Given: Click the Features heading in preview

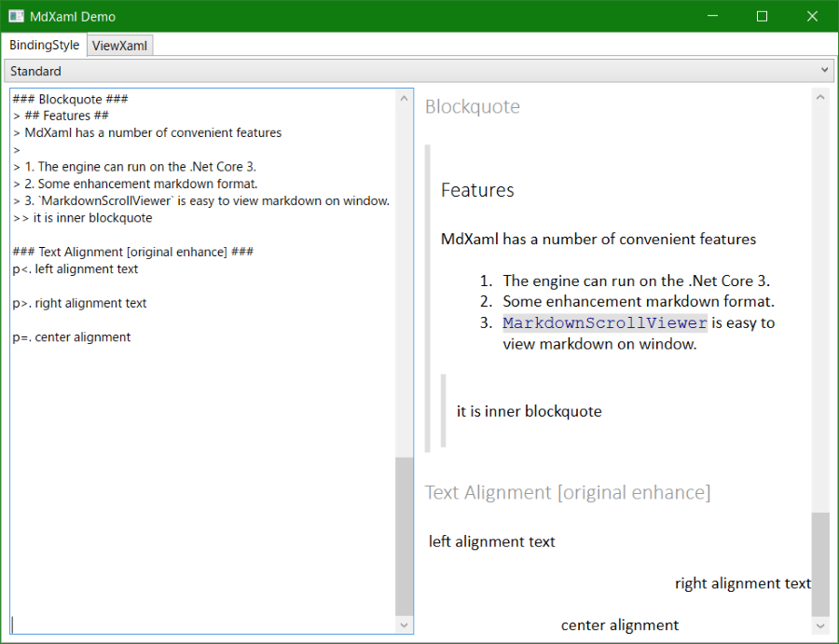Looking at the screenshot, I should 477,190.
